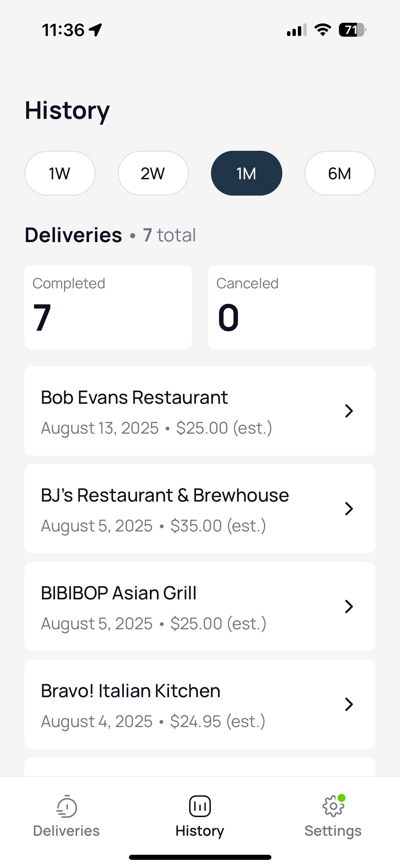
Task: Switch to the Settings tab label
Action: pos(333,831)
